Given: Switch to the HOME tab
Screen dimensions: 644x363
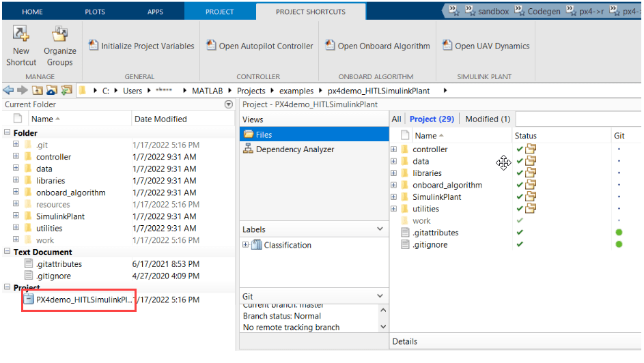Looking at the screenshot, I should click(x=32, y=12).
